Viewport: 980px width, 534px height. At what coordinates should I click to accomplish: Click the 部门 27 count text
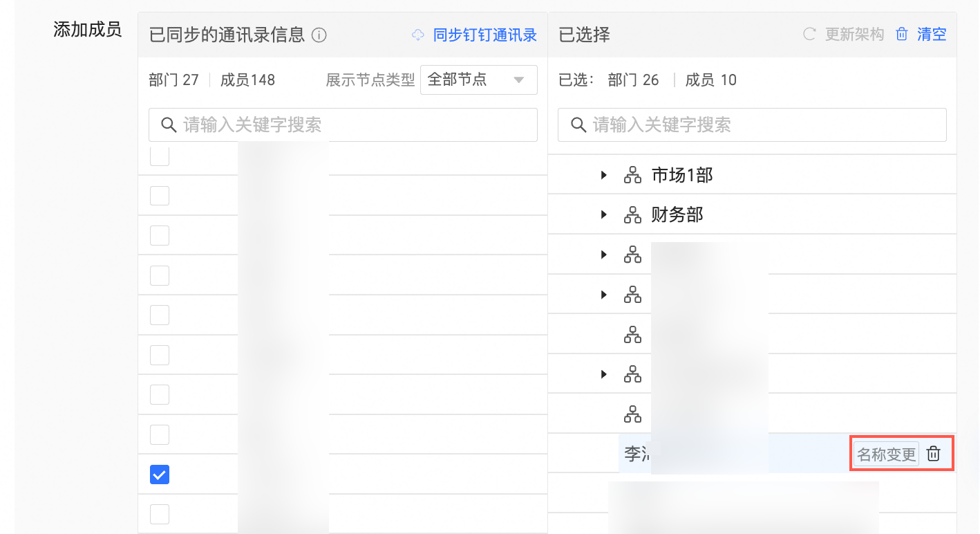coord(173,80)
